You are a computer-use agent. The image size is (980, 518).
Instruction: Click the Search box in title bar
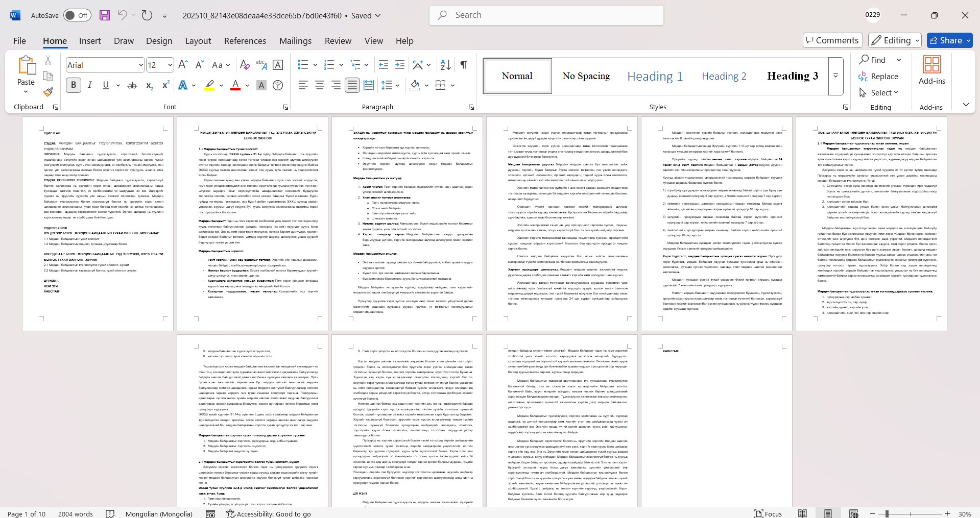coord(546,15)
